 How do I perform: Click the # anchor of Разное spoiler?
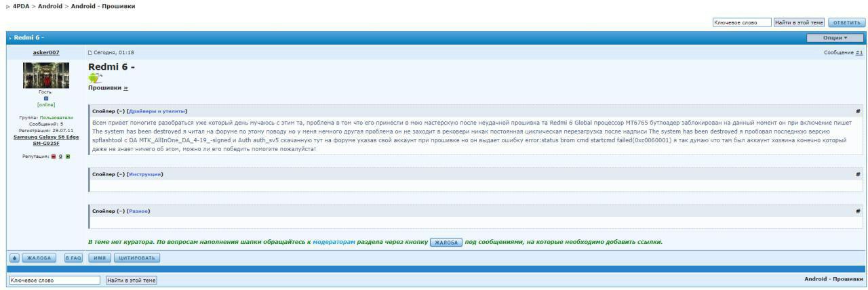(x=859, y=211)
